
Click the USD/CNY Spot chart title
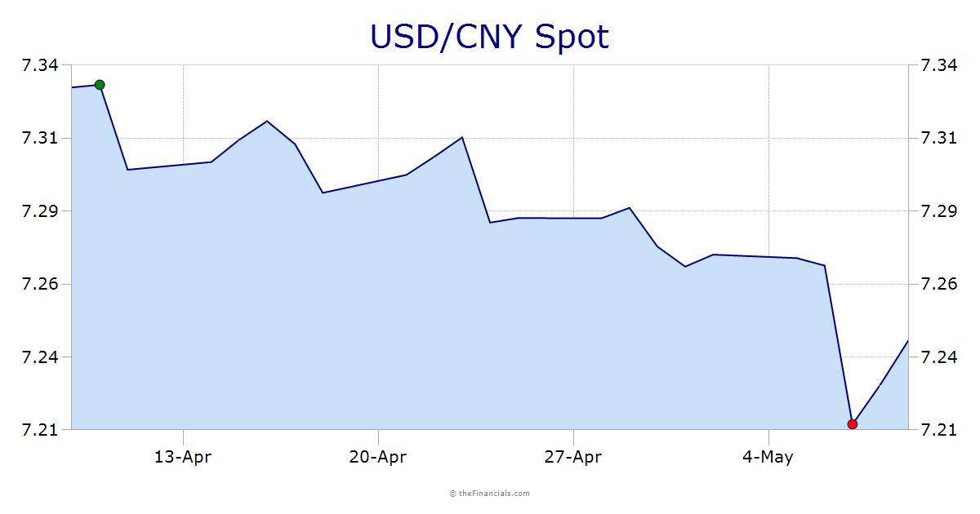[489, 37]
